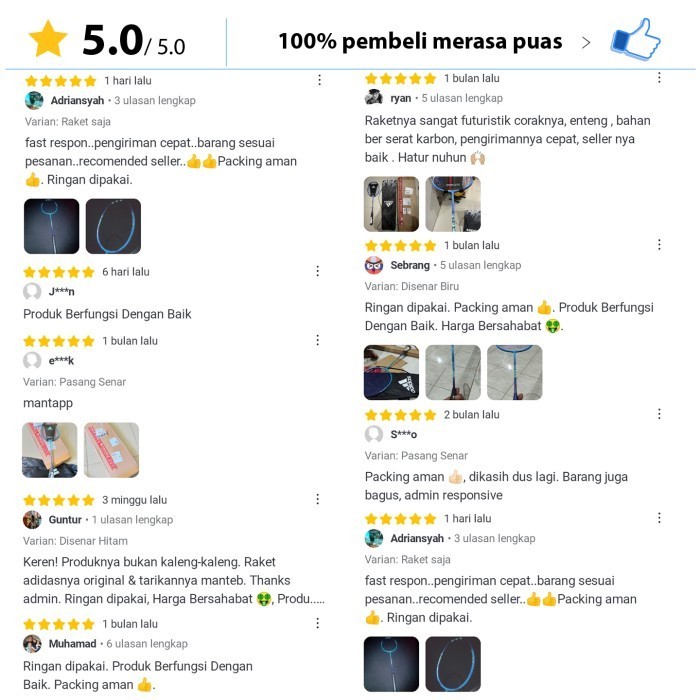Click '100% pembeli merasa puas' heading

pyautogui.click(x=420, y=42)
